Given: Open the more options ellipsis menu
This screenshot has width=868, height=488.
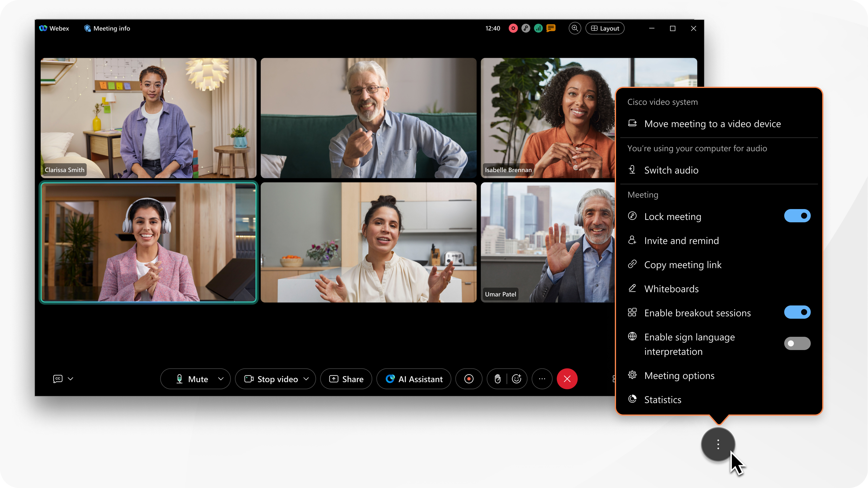Looking at the screenshot, I should click(x=542, y=378).
